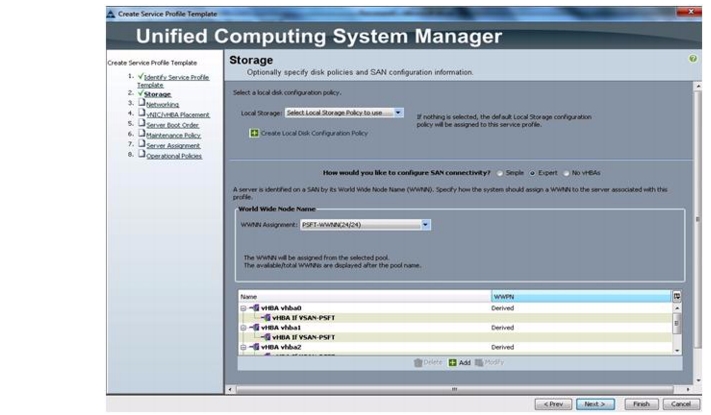Click the Finish button
The width and height of the screenshot is (711, 415).
coord(641,404)
